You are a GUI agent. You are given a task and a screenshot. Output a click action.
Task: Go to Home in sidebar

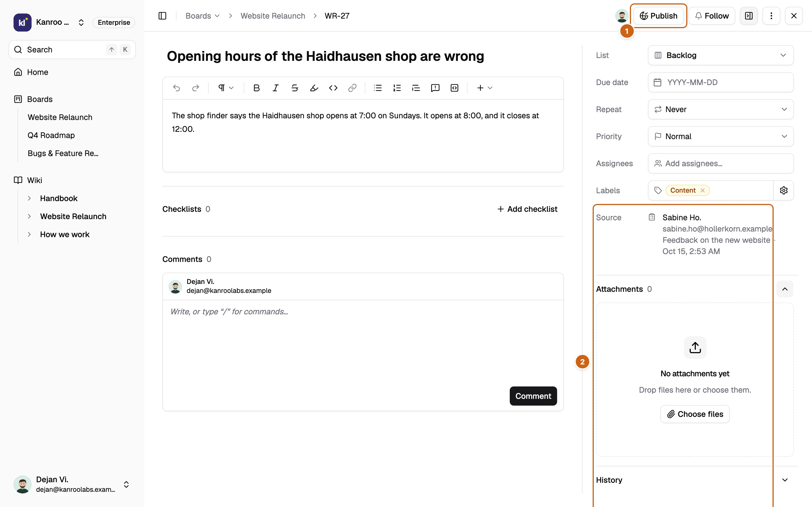coord(37,72)
